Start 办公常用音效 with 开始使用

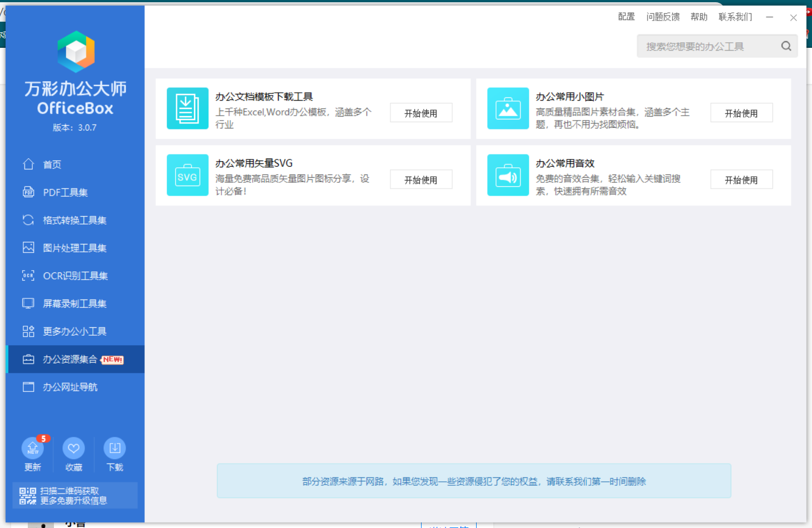pyautogui.click(x=741, y=180)
